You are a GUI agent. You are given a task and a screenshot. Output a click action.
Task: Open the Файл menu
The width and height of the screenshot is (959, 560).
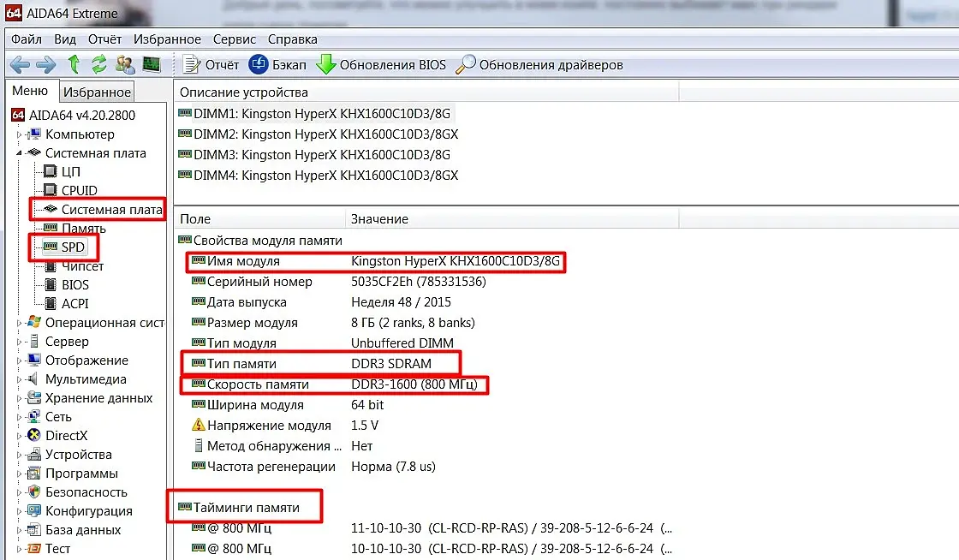tap(27, 39)
